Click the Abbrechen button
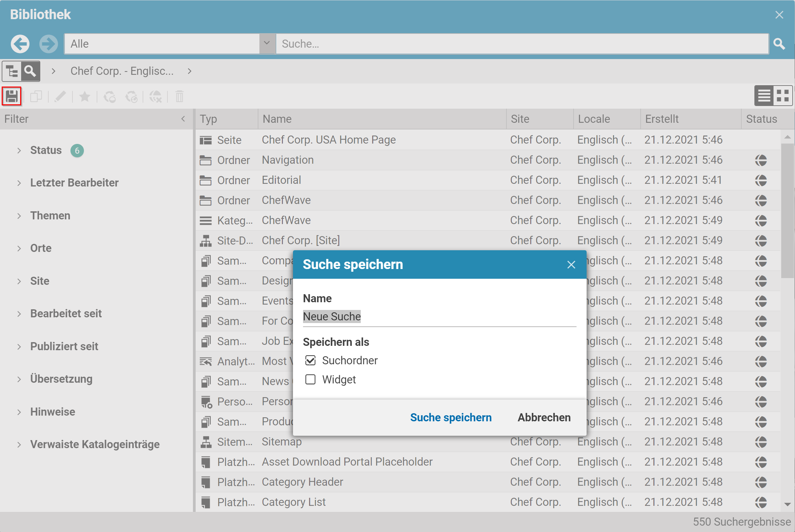795x532 pixels. (544, 417)
